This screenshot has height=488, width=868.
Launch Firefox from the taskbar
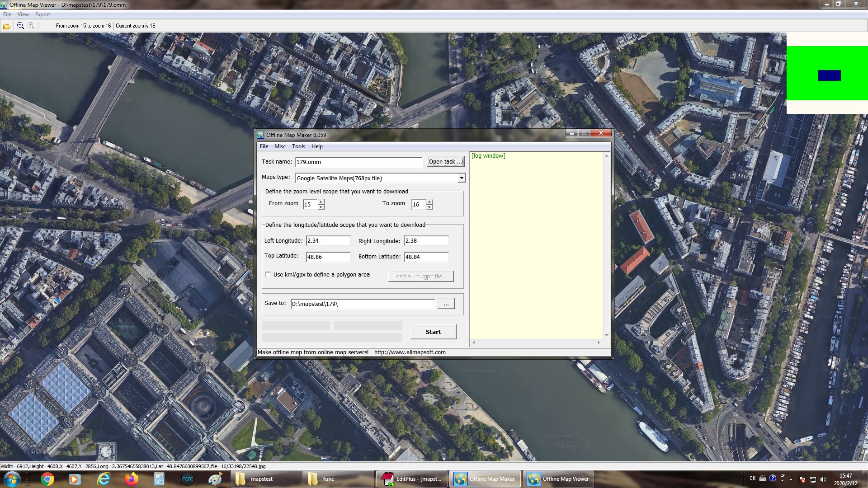(x=132, y=479)
